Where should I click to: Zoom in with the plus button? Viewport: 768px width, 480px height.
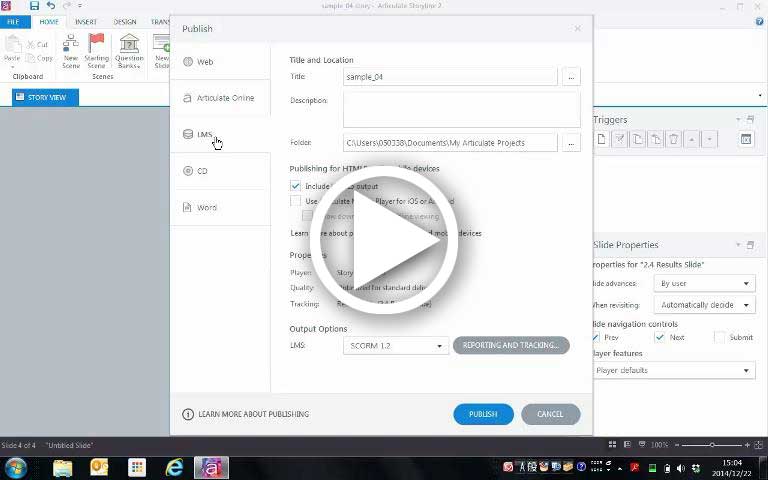(x=747, y=445)
